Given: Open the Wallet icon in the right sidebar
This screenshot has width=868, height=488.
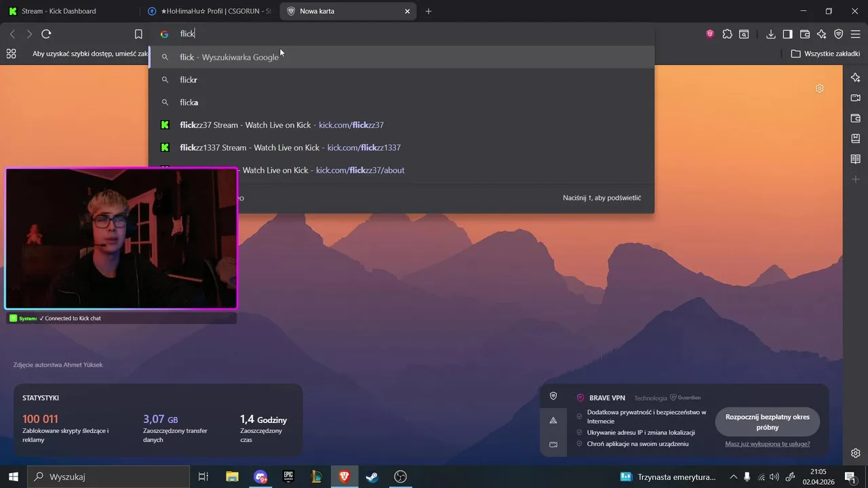Looking at the screenshot, I should (856, 118).
